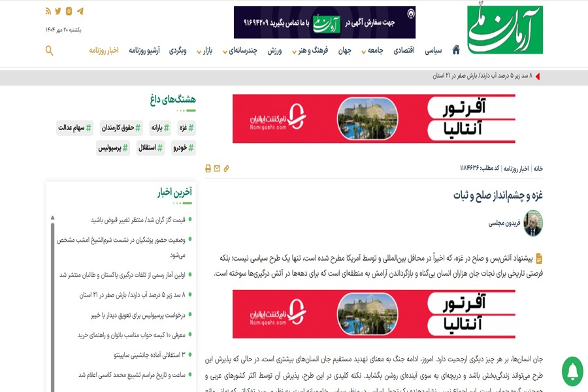Click the green notification bell button

coord(572,371)
